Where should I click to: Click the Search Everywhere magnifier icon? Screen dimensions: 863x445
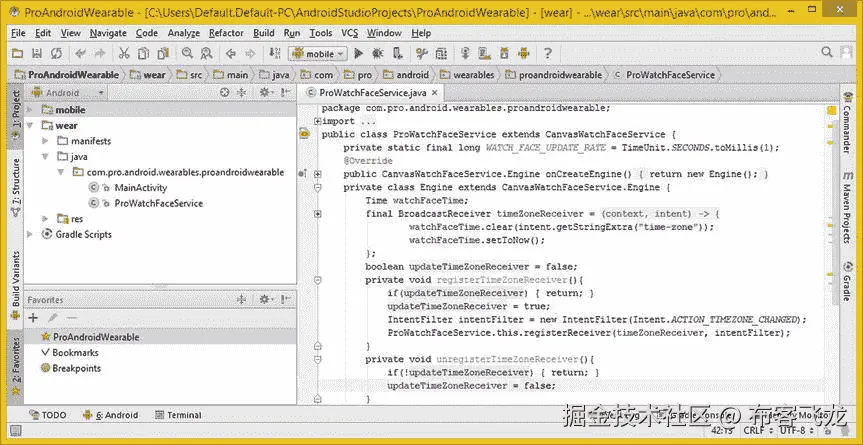click(x=827, y=52)
